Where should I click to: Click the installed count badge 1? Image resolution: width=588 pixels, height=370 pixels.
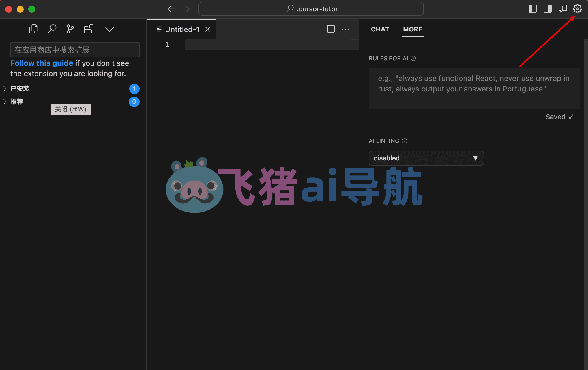(x=134, y=89)
